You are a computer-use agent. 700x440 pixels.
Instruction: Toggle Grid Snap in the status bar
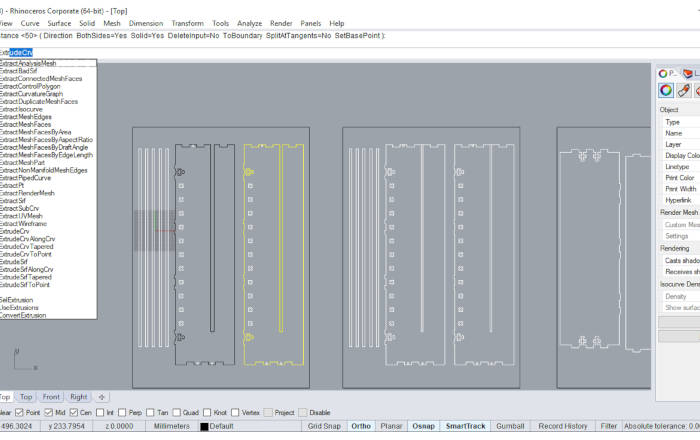pyautogui.click(x=324, y=426)
